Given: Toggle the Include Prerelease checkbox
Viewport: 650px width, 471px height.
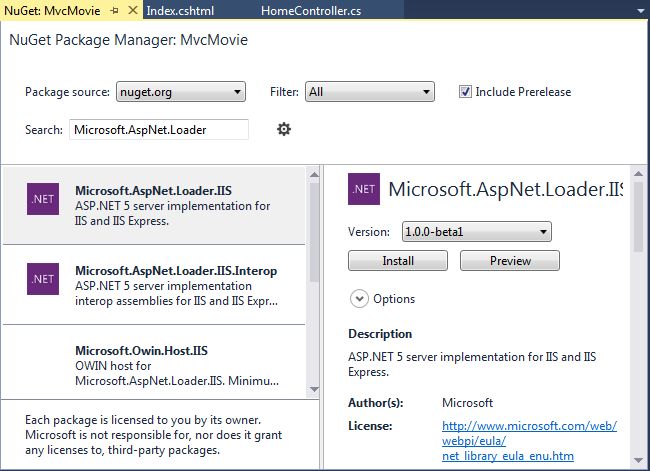Looking at the screenshot, I should click(465, 92).
